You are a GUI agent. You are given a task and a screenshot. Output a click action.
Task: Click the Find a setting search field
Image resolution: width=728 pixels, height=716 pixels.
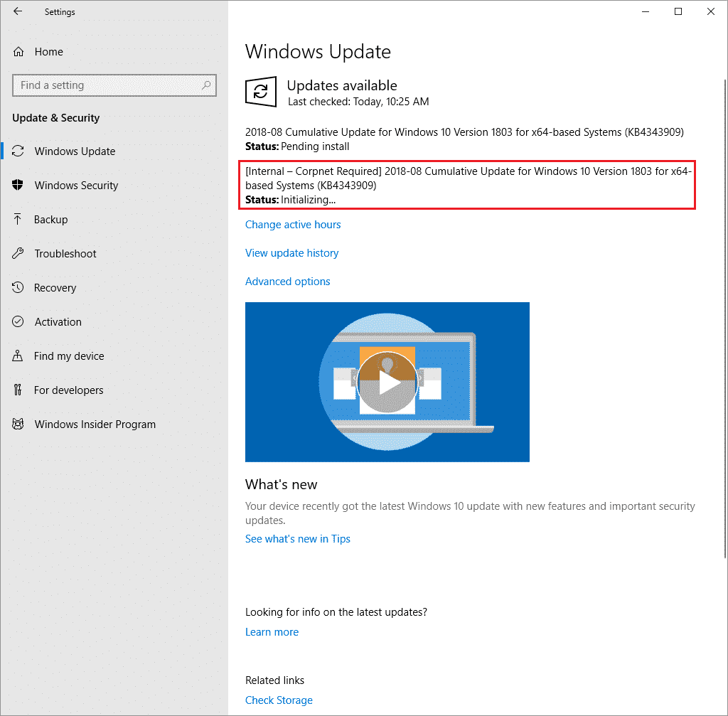point(114,85)
